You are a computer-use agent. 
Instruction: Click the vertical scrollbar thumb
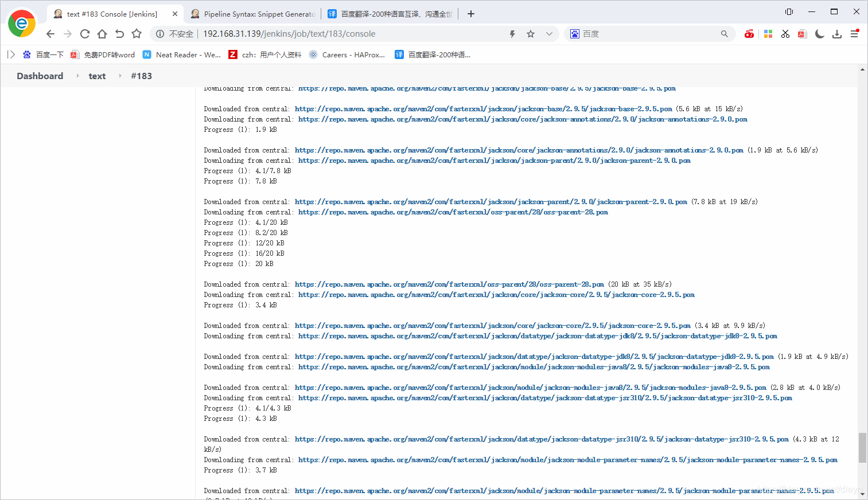[862, 447]
